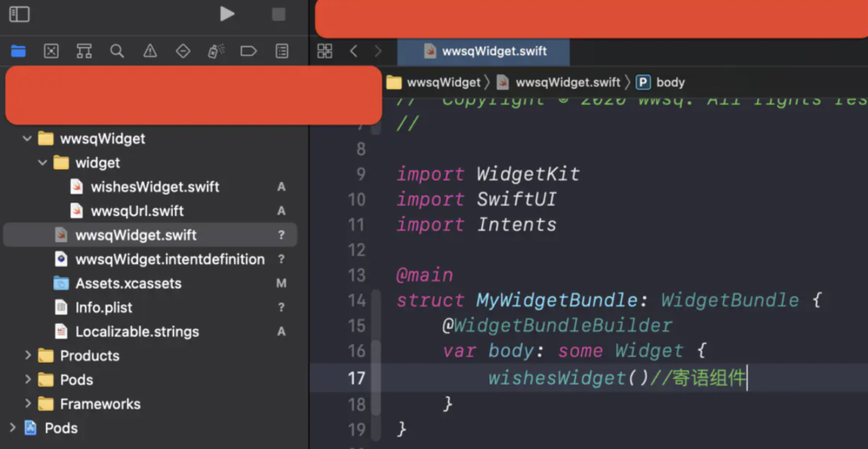Run the project with Play button
The image size is (868, 449).
click(227, 14)
